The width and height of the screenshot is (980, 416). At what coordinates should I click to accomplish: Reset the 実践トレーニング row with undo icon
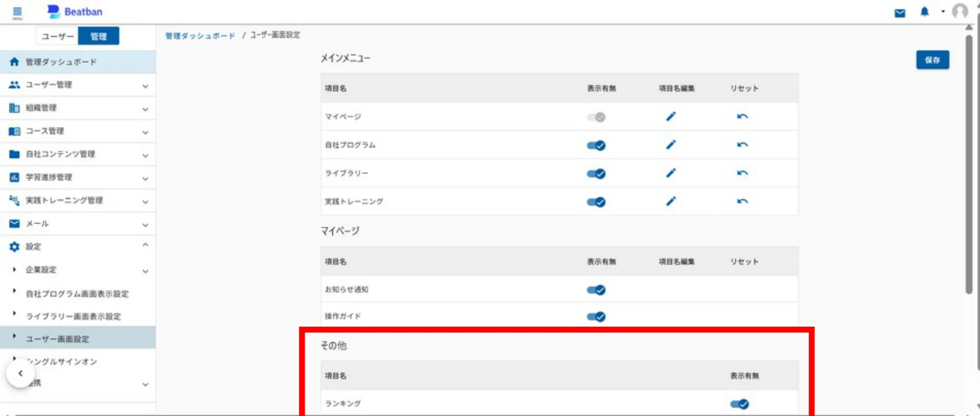point(743,202)
